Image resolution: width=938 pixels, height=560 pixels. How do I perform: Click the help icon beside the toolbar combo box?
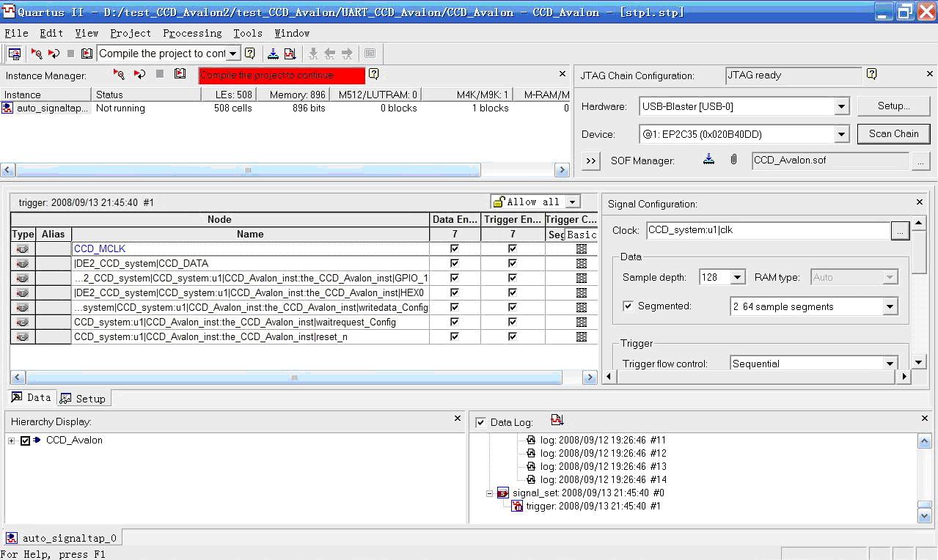[249, 54]
